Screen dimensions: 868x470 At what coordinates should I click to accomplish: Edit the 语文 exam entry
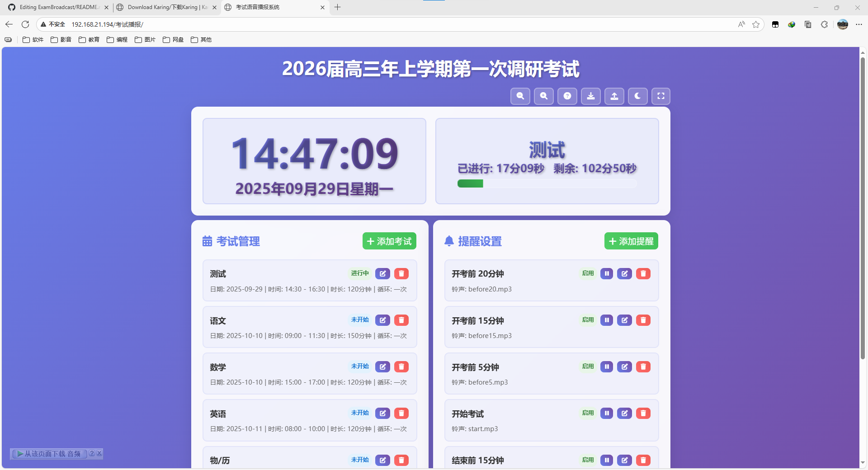point(382,320)
